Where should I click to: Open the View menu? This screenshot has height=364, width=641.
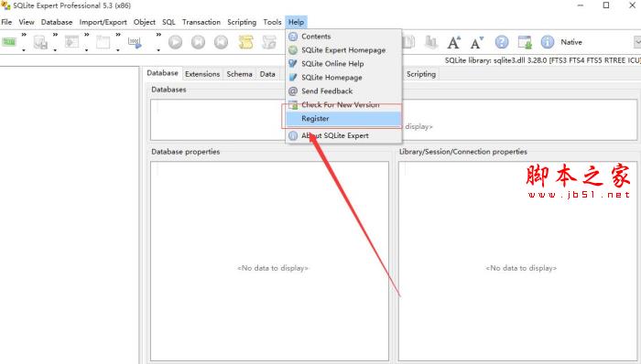(27, 22)
